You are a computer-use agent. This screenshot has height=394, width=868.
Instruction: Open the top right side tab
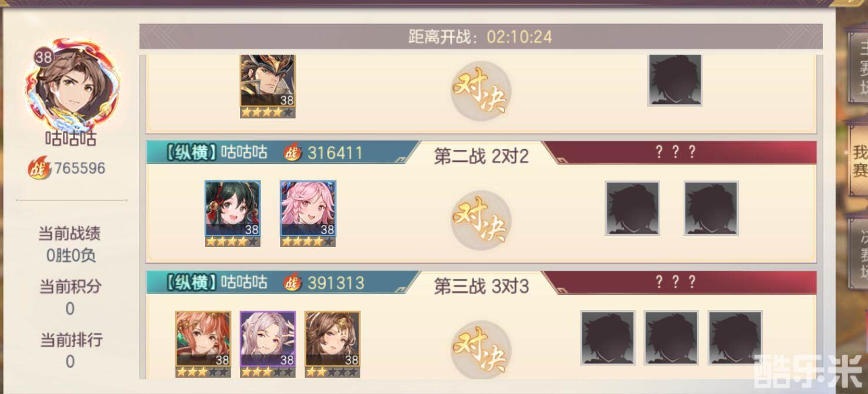click(857, 68)
